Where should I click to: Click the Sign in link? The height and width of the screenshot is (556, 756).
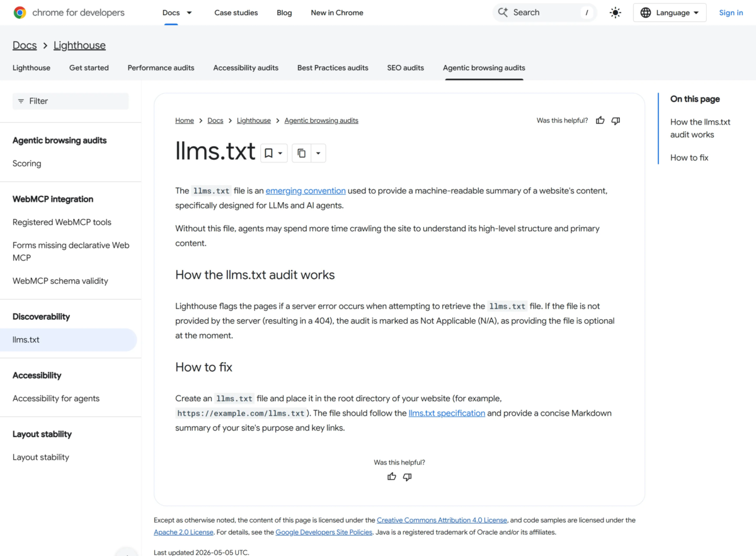731,13
